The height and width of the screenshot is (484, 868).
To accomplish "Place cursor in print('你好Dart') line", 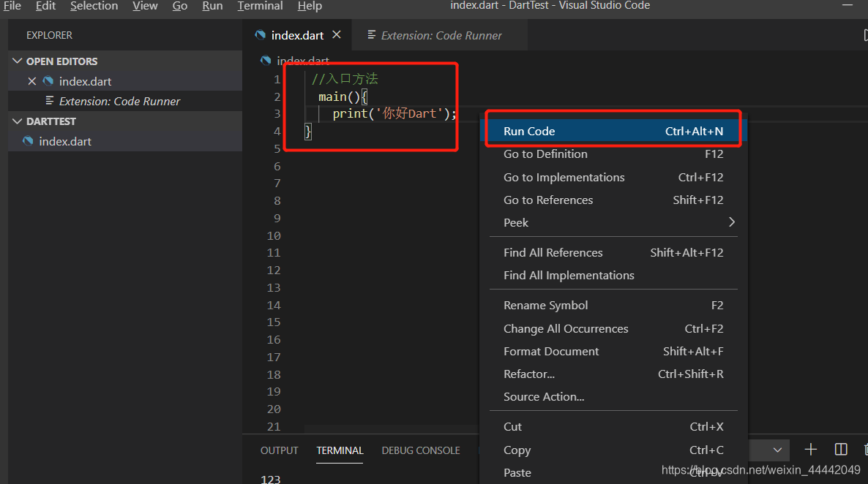I will [394, 113].
